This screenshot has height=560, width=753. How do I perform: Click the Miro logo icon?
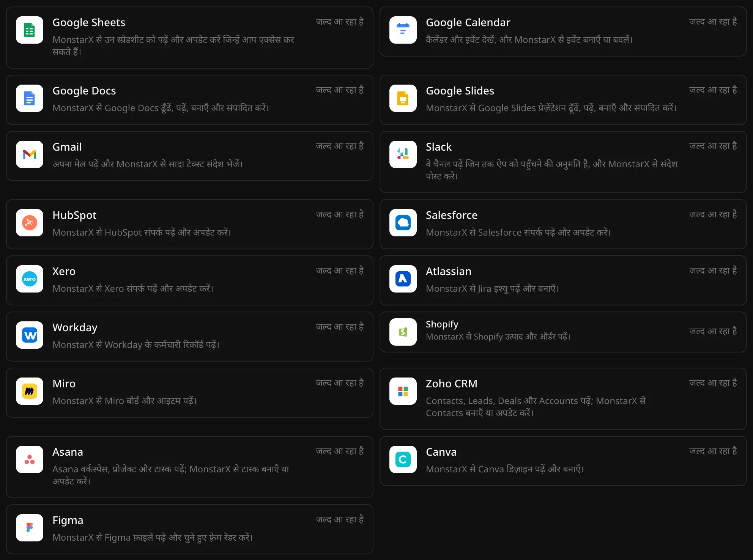coord(30,391)
